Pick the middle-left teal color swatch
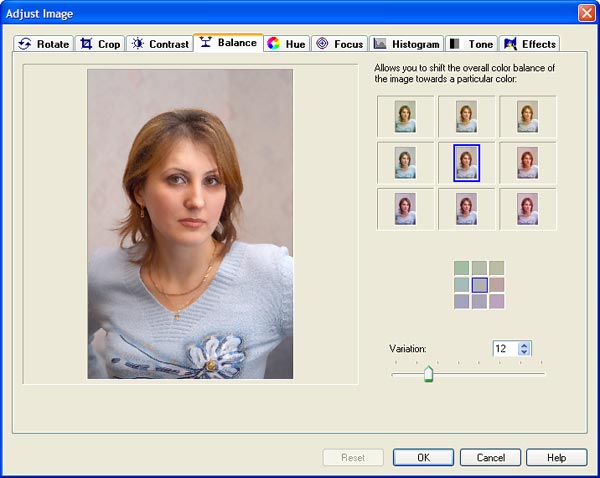This screenshot has height=478, width=600. point(461,285)
